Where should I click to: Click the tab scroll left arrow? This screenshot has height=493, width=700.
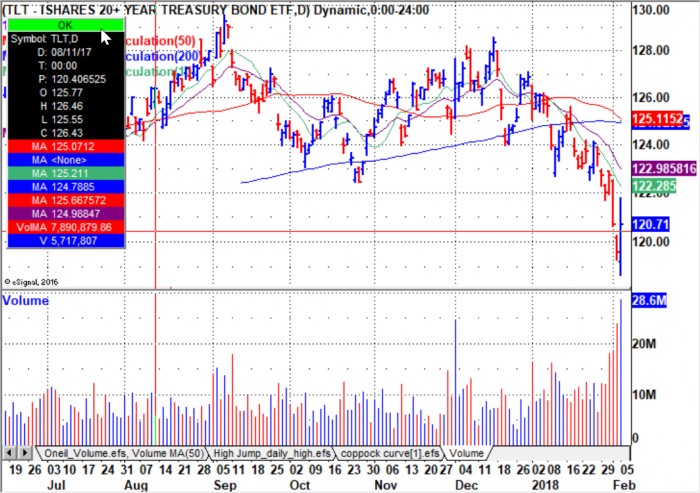tap(10, 453)
